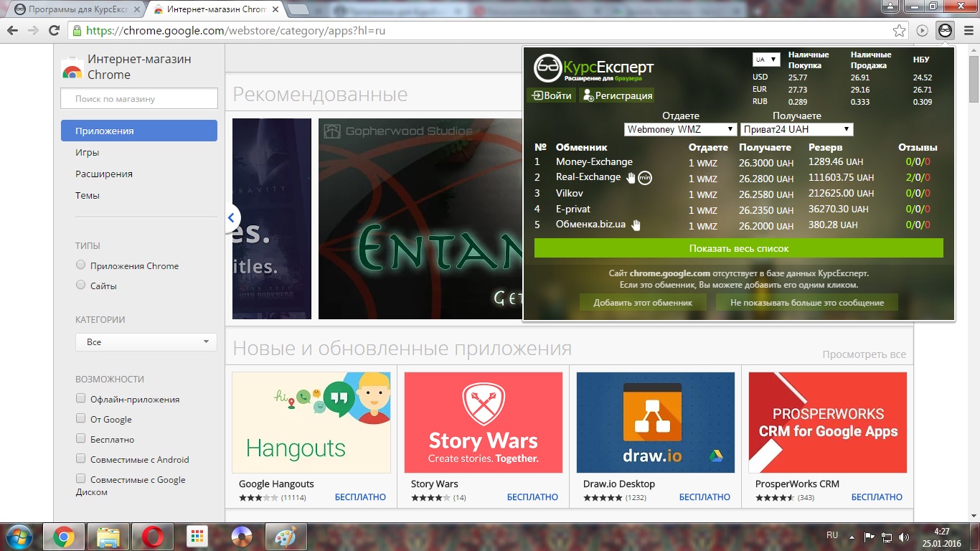
Task: Enable the Бесплатно filter checkbox
Action: pos(81,439)
